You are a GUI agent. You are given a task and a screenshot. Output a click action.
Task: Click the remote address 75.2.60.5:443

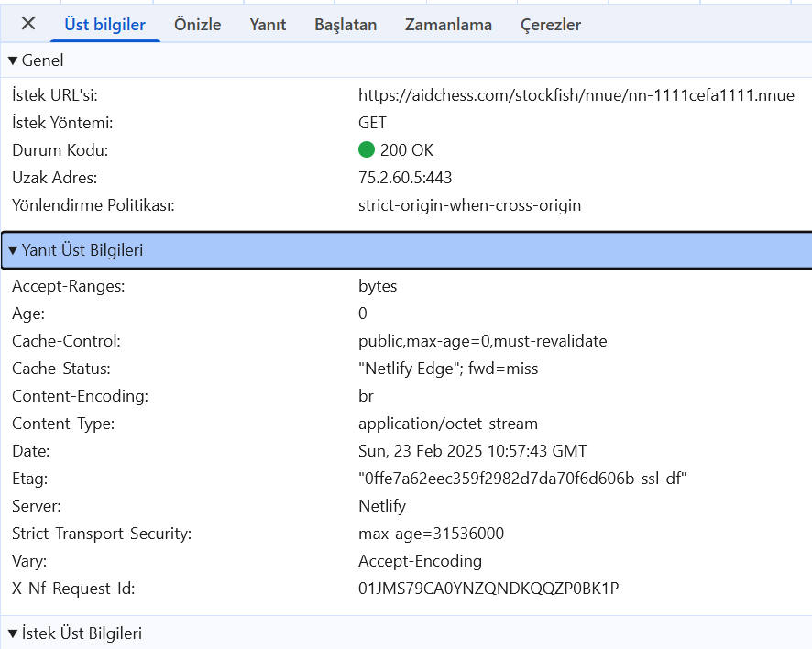(405, 178)
